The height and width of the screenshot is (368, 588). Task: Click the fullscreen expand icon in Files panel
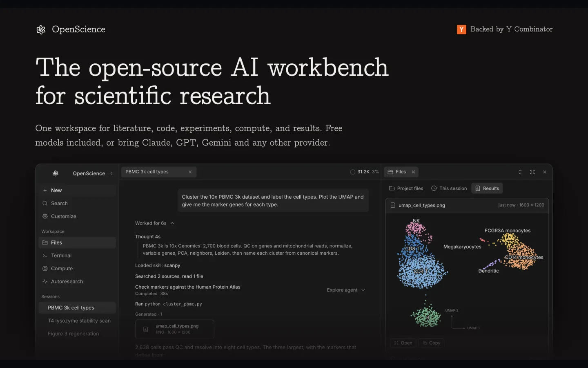pyautogui.click(x=532, y=172)
